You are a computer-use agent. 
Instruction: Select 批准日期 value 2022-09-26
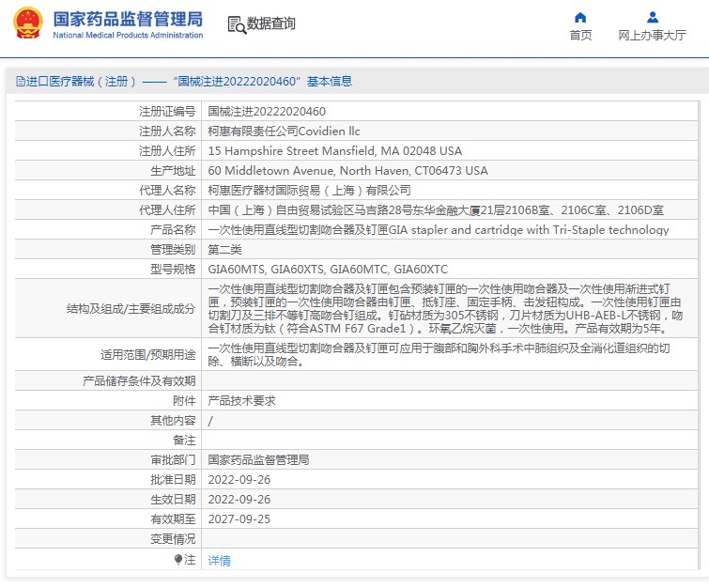pyautogui.click(x=239, y=480)
